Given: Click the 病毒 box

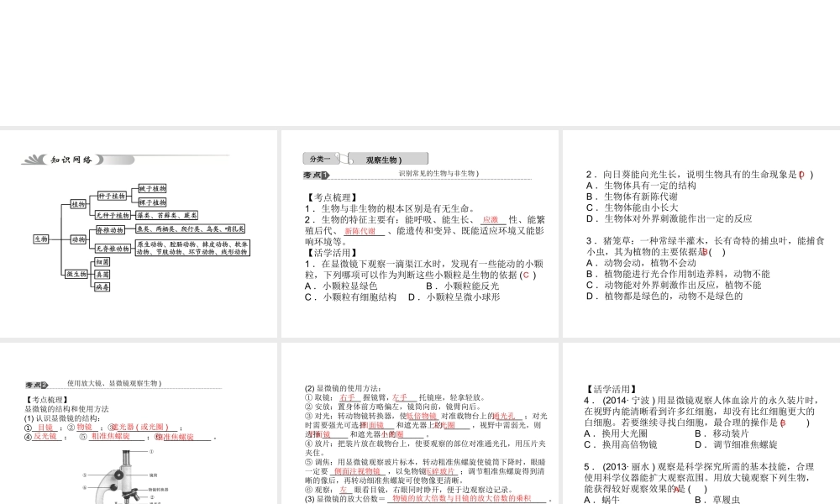Looking at the screenshot, I should coord(102,287).
